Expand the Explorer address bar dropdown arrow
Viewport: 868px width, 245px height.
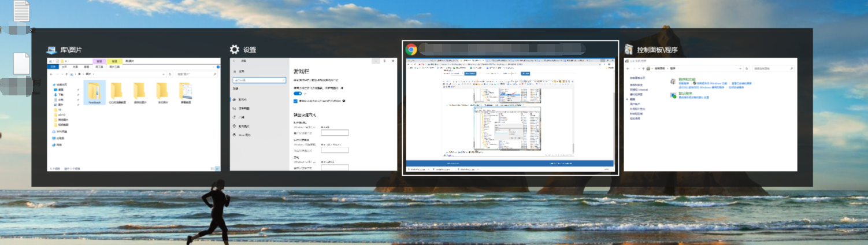[x=164, y=74]
